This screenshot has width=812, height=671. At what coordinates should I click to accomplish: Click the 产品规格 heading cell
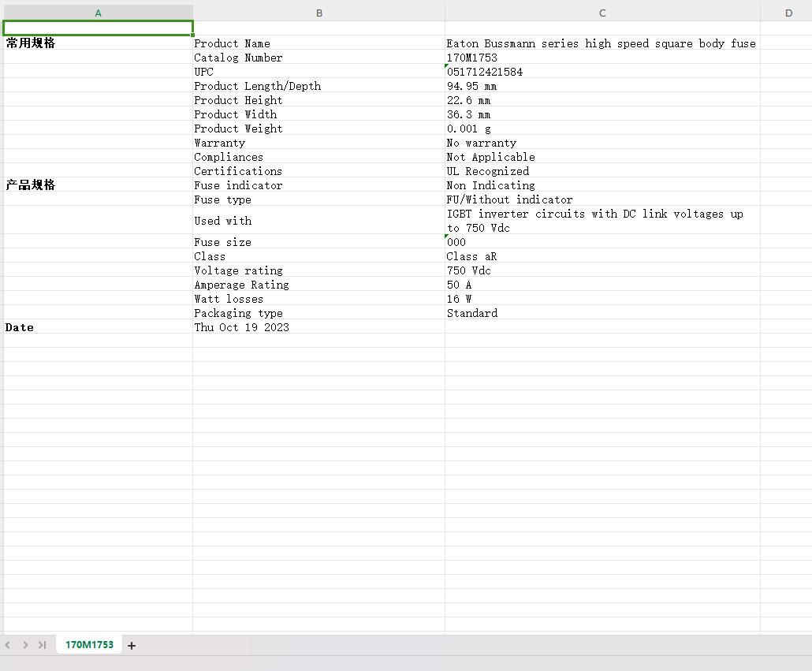pos(98,185)
